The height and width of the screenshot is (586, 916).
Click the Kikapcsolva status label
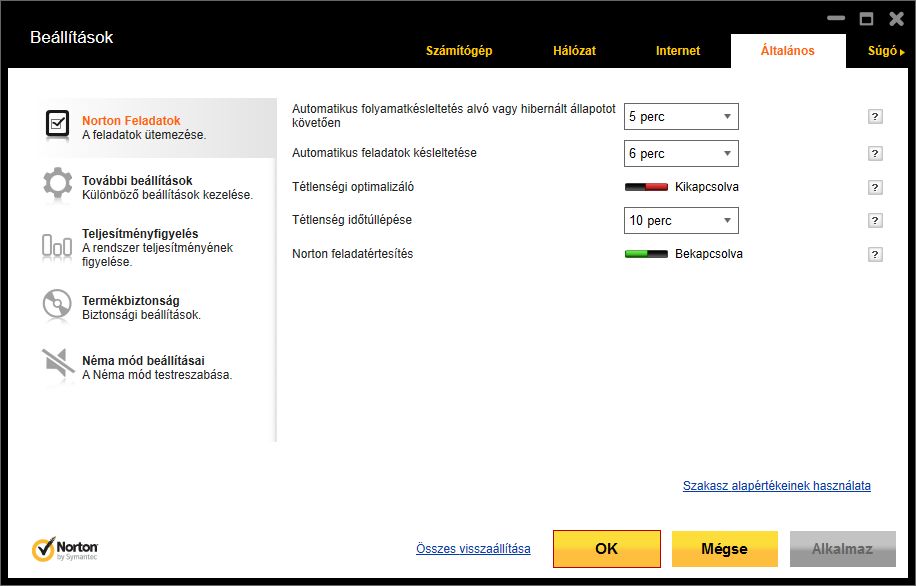click(707, 187)
